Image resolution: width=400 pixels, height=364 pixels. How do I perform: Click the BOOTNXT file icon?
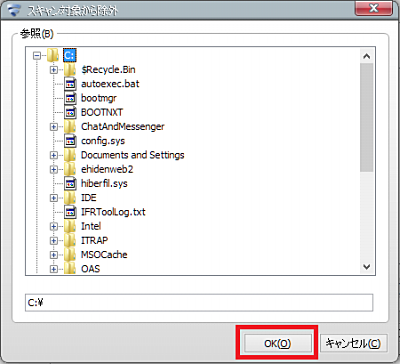tap(70, 112)
